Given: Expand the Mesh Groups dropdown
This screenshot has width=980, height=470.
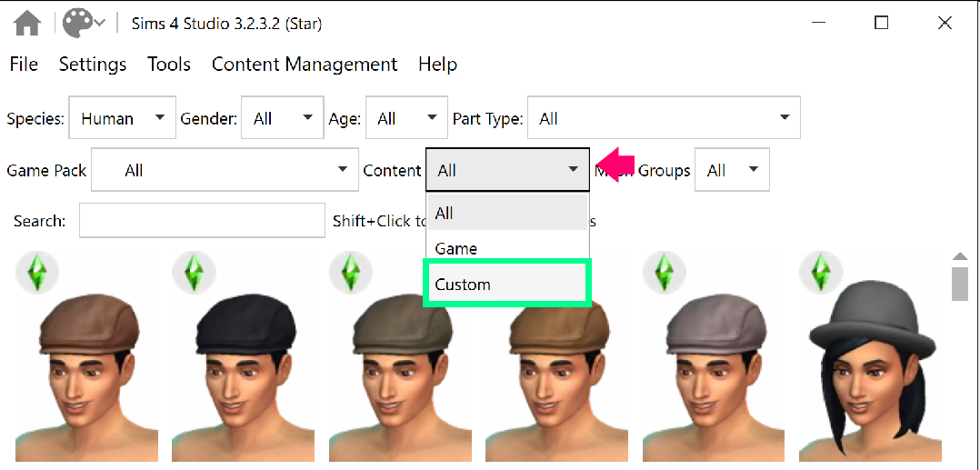Looking at the screenshot, I should pos(732,169).
